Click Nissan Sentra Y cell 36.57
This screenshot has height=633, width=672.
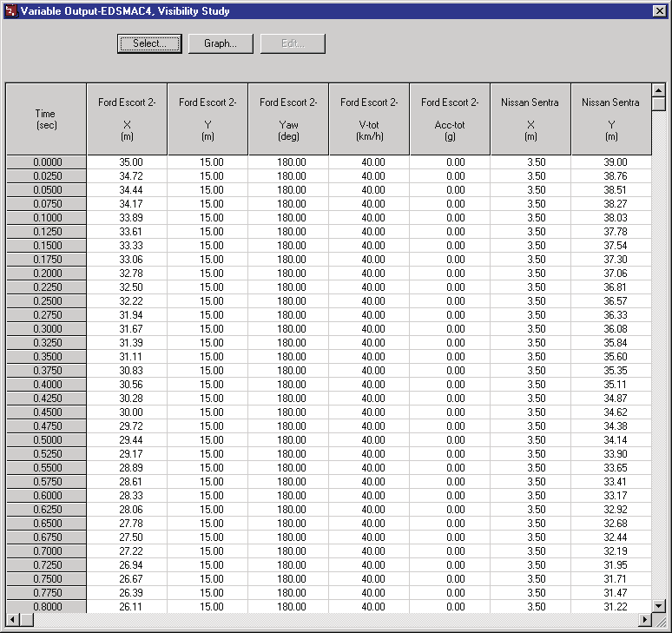point(611,300)
